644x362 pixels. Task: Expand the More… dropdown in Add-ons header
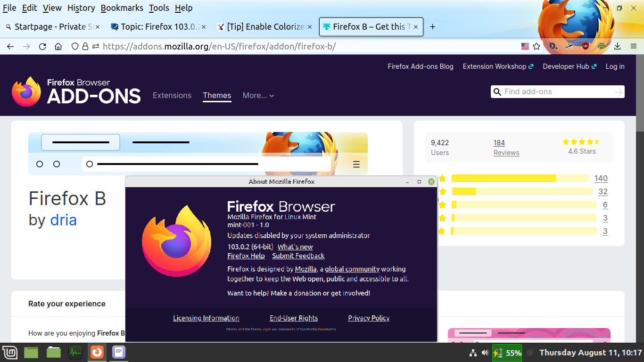coord(258,96)
